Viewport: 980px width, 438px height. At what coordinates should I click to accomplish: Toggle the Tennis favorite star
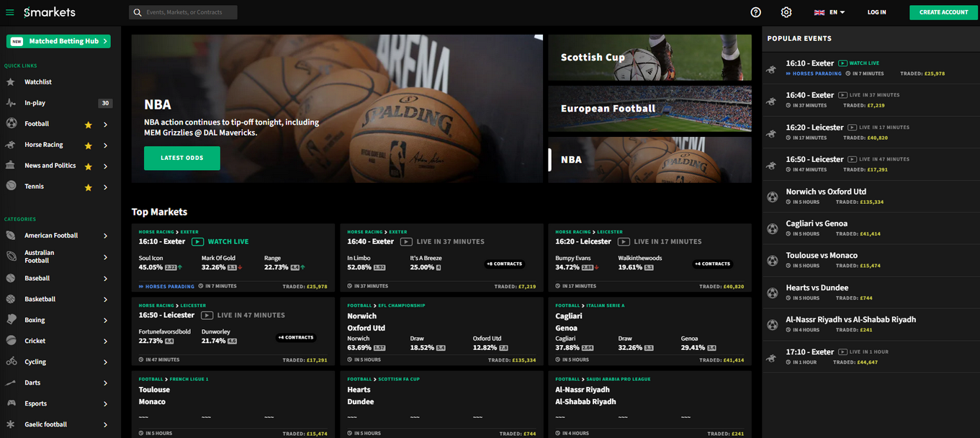point(89,187)
